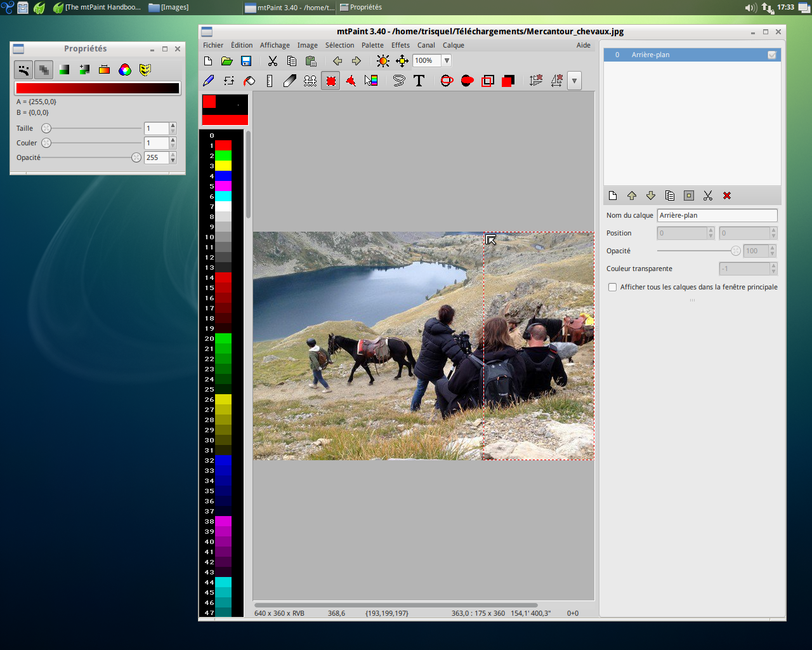Select the Paint pencil tool
This screenshot has height=650, width=812.
tap(209, 81)
